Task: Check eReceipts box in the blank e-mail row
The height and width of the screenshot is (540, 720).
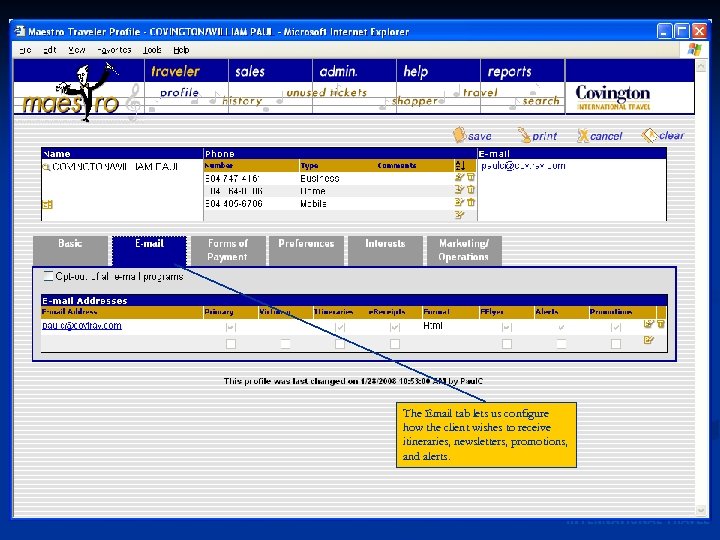Action: [x=394, y=344]
